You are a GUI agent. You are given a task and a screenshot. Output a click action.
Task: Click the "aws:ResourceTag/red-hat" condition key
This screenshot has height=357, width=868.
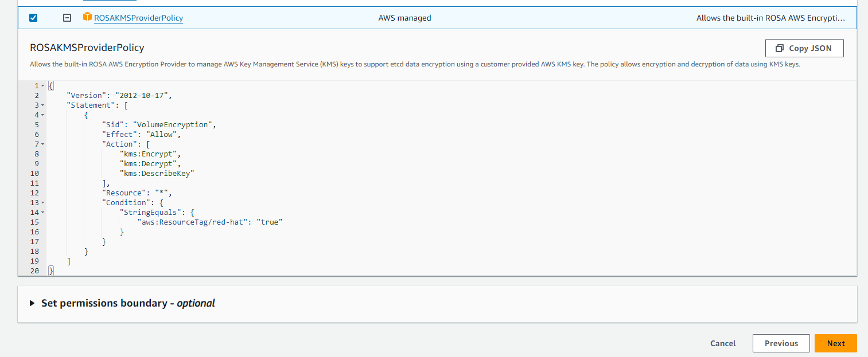[x=193, y=222]
